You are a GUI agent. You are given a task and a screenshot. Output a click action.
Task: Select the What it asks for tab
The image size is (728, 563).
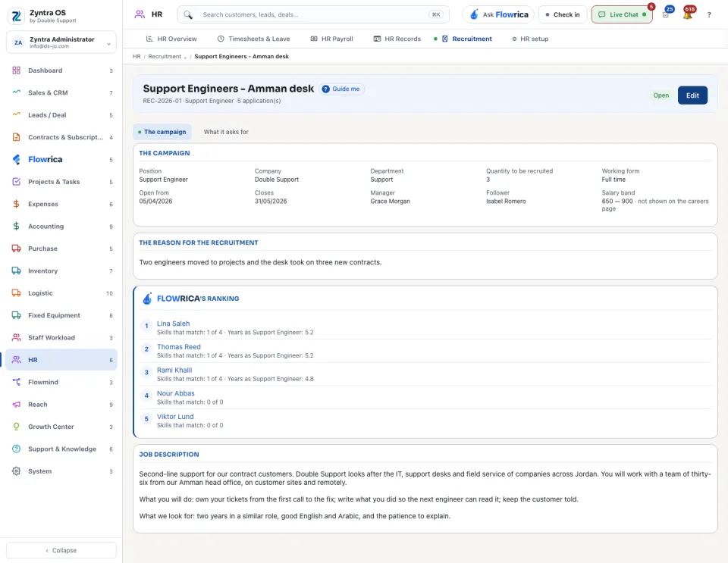tap(226, 132)
